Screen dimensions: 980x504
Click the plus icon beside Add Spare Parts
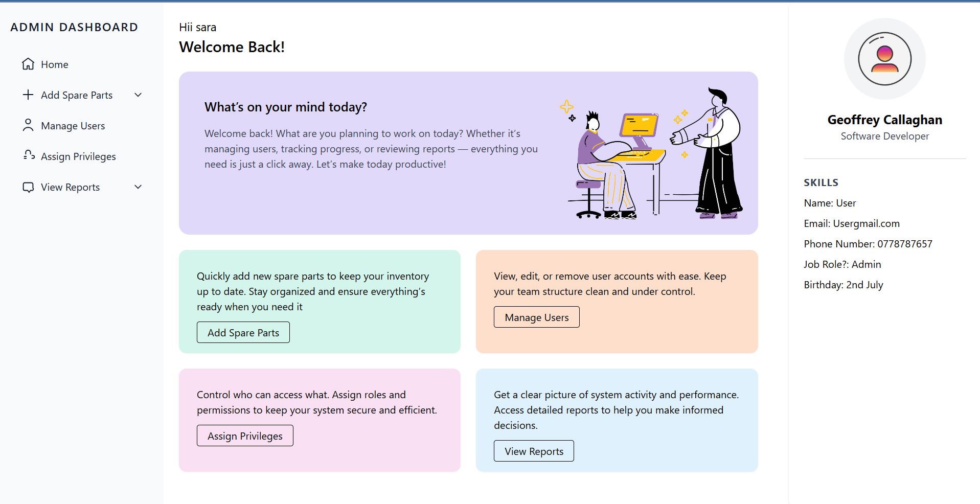[28, 95]
